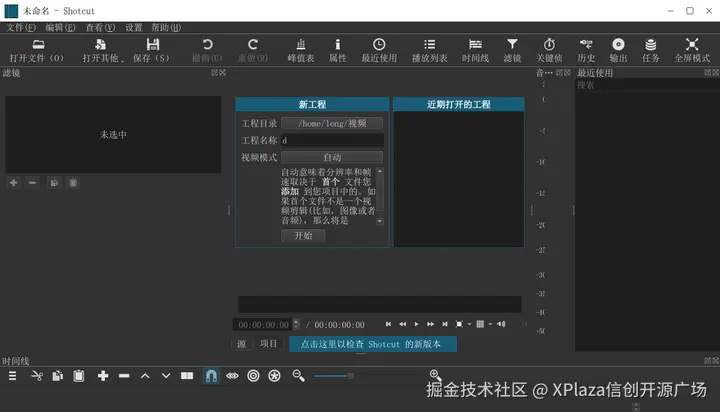Zoom in the timeline

pyautogui.click(x=435, y=375)
